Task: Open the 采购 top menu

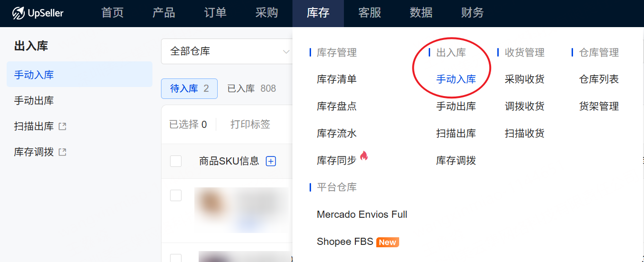Action: [267, 13]
